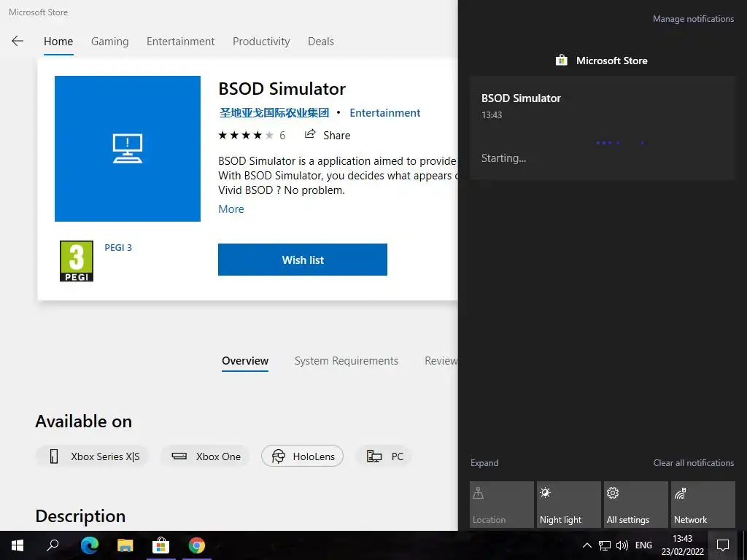Close the Action Center via notification icon
The height and width of the screenshot is (560, 747).
click(x=723, y=545)
